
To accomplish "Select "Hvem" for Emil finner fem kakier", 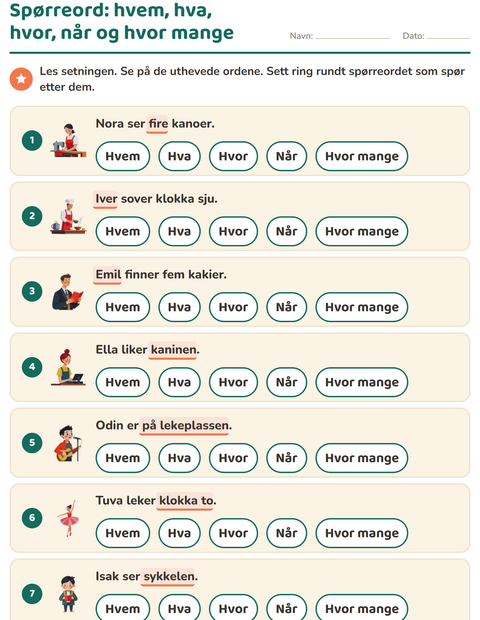I will (123, 307).
